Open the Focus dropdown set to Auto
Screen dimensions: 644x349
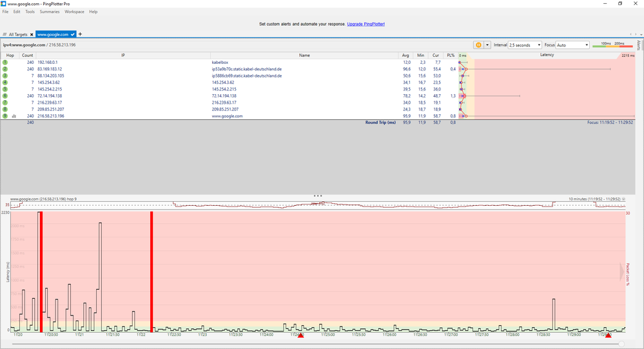(572, 45)
